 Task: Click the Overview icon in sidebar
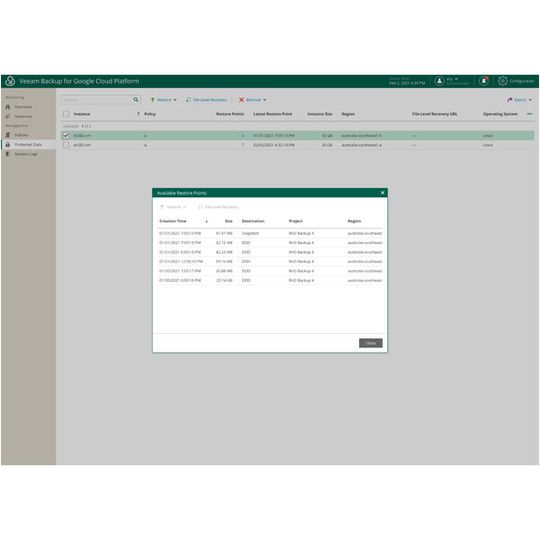8,107
